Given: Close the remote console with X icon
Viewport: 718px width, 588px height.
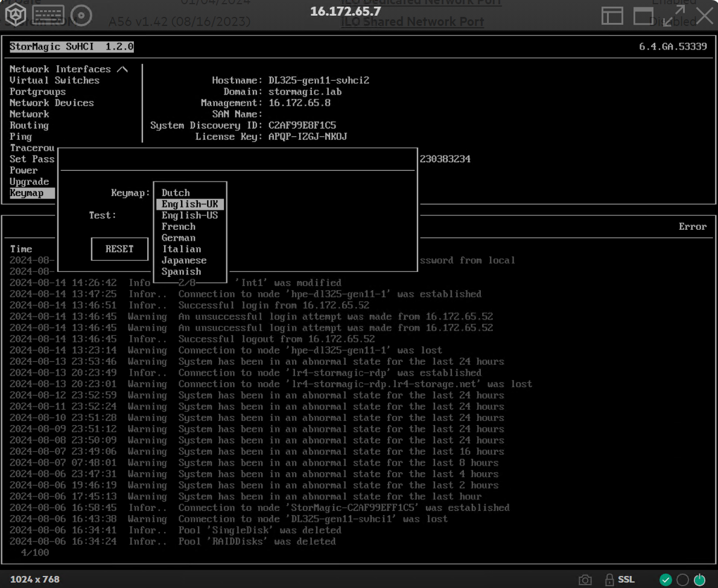Looking at the screenshot, I should [705, 16].
